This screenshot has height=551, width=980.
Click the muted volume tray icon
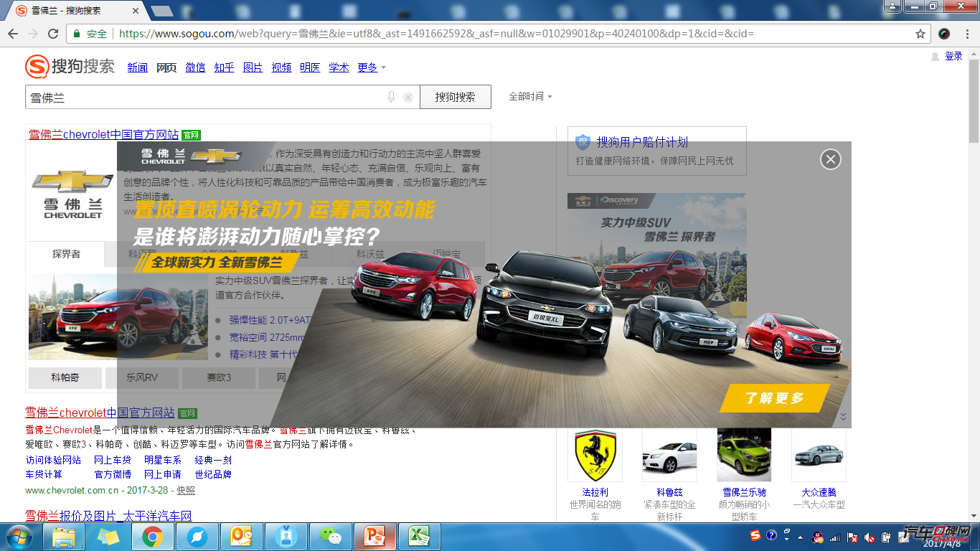pyautogui.click(x=870, y=537)
